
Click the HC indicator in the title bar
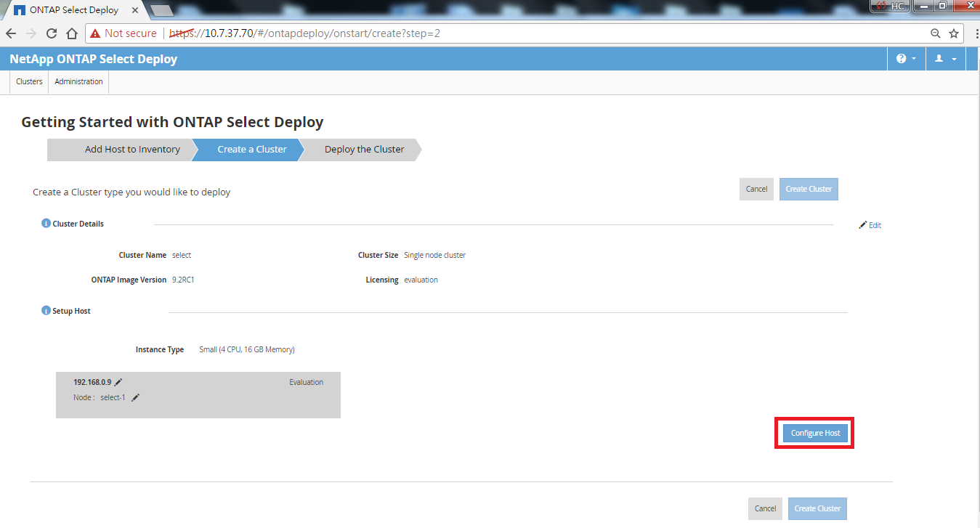tap(890, 6)
